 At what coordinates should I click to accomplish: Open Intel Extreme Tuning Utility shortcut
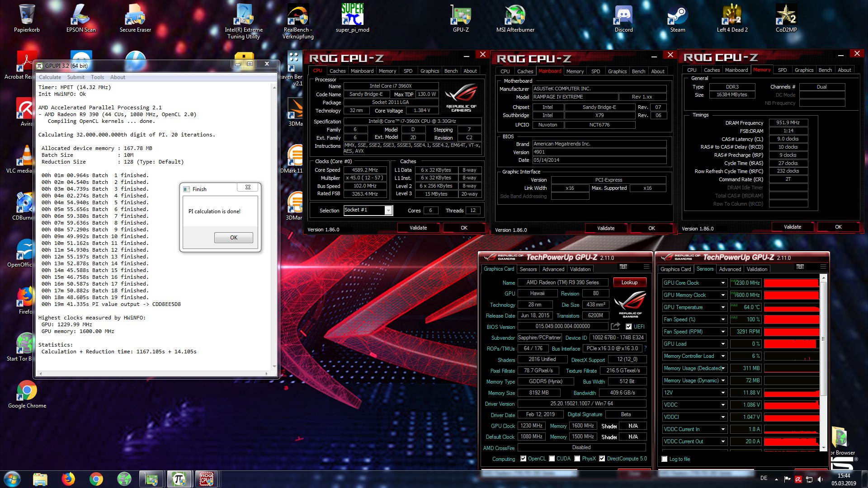(x=244, y=21)
